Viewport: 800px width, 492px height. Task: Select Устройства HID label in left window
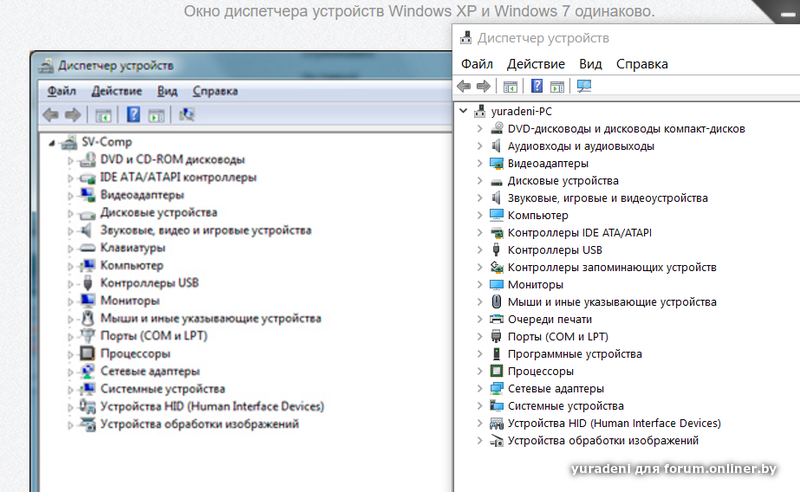[212, 406]
